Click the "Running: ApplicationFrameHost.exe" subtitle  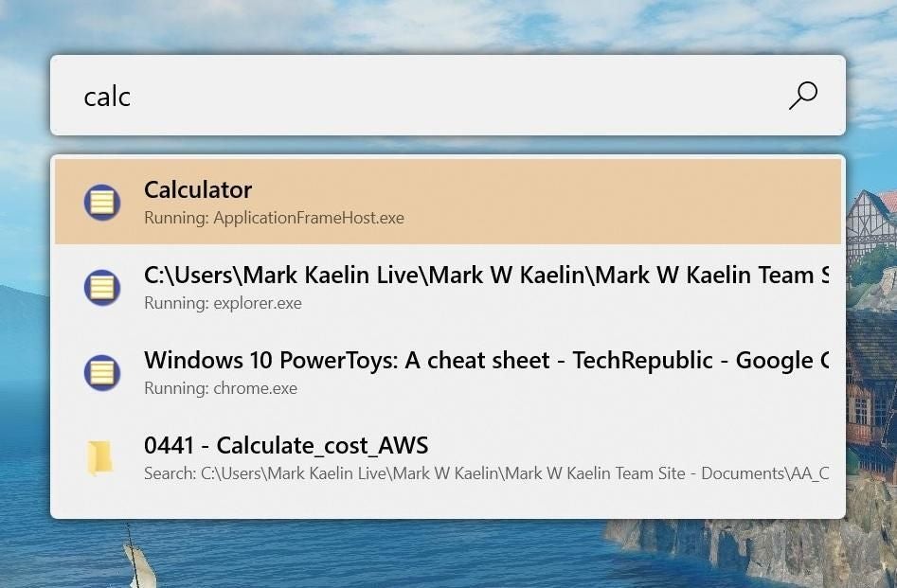pos(274,218)
